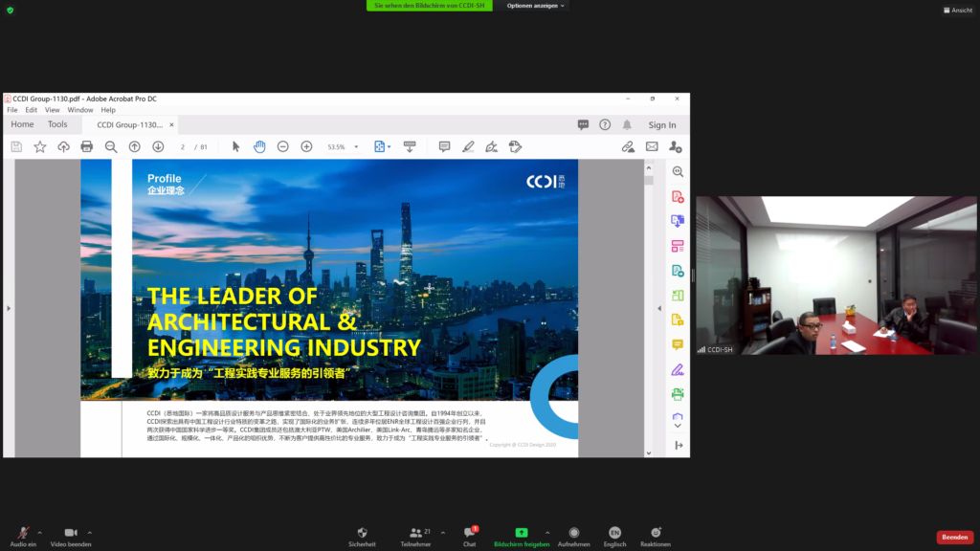Image resolution: width=980 pixels, height=551 pixels.
Task: Click the Find text magnifier icon
Action: pos(111,146)
